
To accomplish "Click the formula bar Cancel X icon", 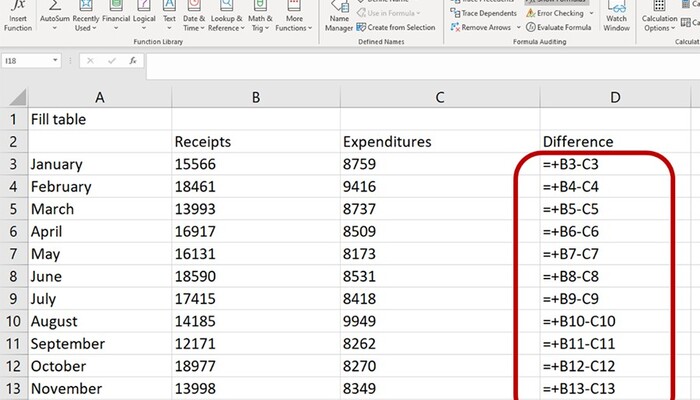I will coord(90,61).
